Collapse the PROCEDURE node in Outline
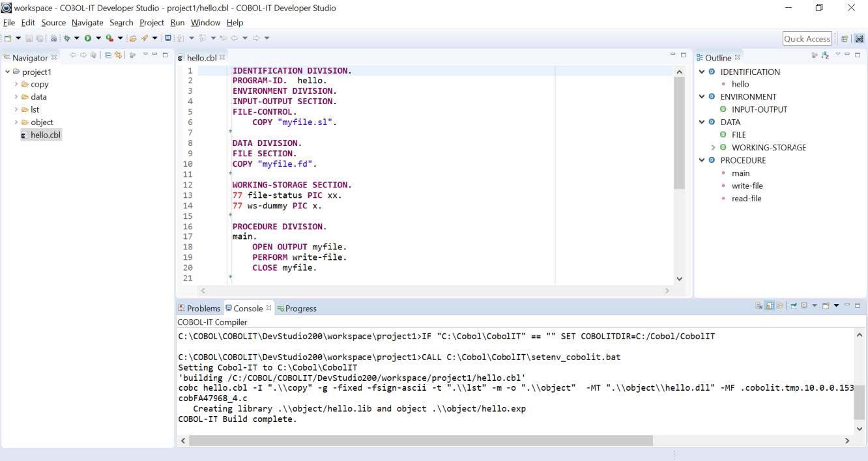Screen dimensions: 868x461 [x=702, y=160]
